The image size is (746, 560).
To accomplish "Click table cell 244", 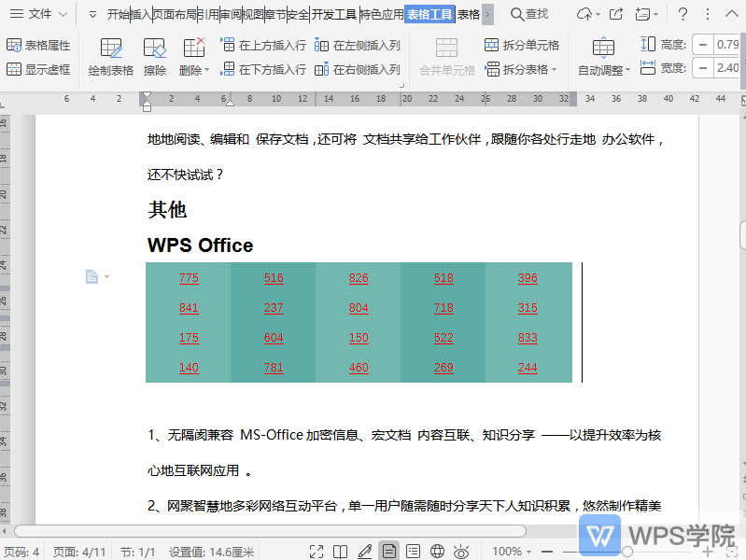I will (528, 368).
